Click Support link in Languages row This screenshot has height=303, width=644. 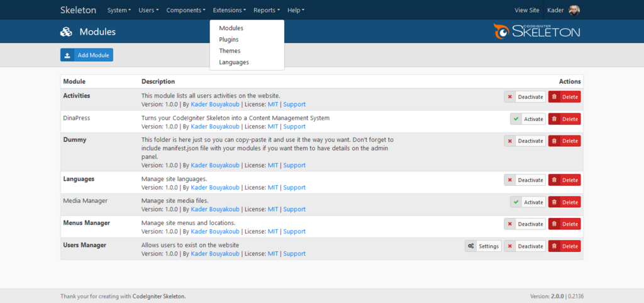pos(294,188)
